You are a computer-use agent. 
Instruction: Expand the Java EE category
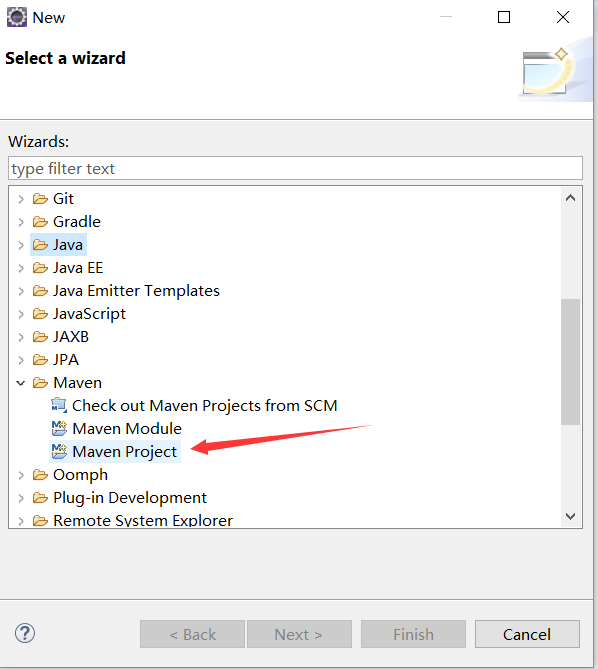tap(21, 268)
